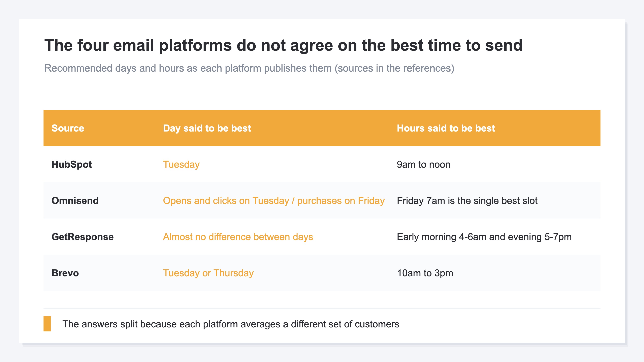The height and width of the screenshot is (362, 644).
Task: Select the 10am to 3pm cell
Action: click(x=425, y=273)
